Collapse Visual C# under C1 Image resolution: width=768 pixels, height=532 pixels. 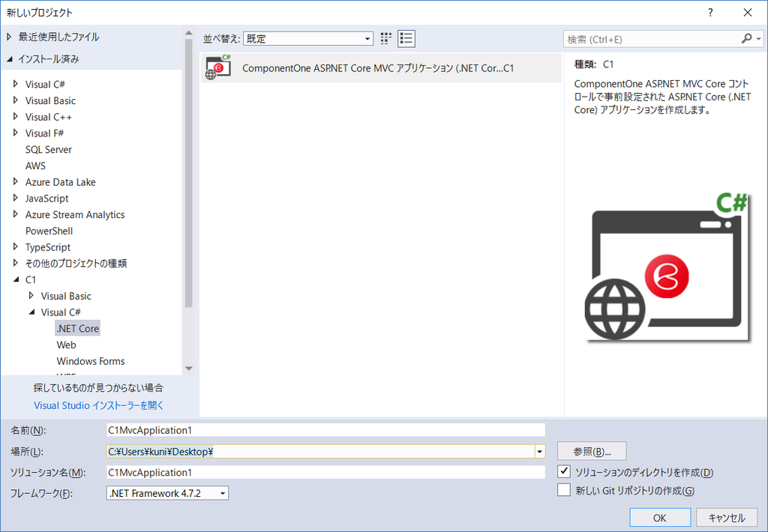(x=31, y=312)
